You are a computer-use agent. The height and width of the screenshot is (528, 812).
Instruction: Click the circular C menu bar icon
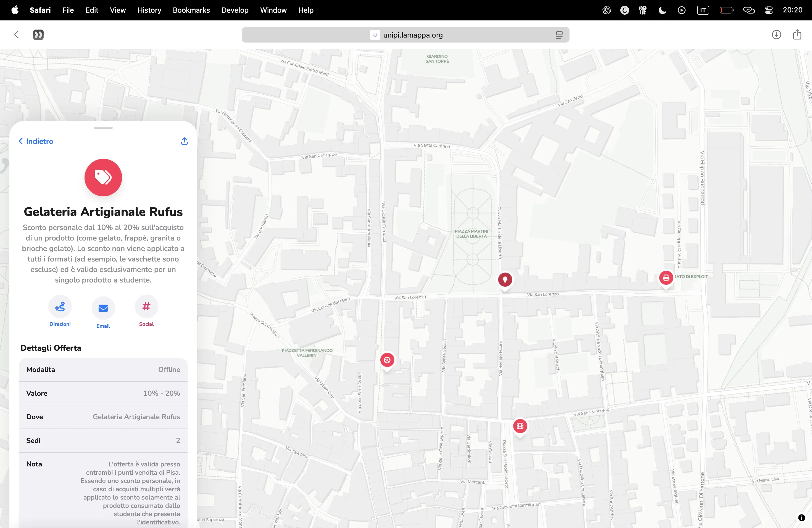click(624, 10)
